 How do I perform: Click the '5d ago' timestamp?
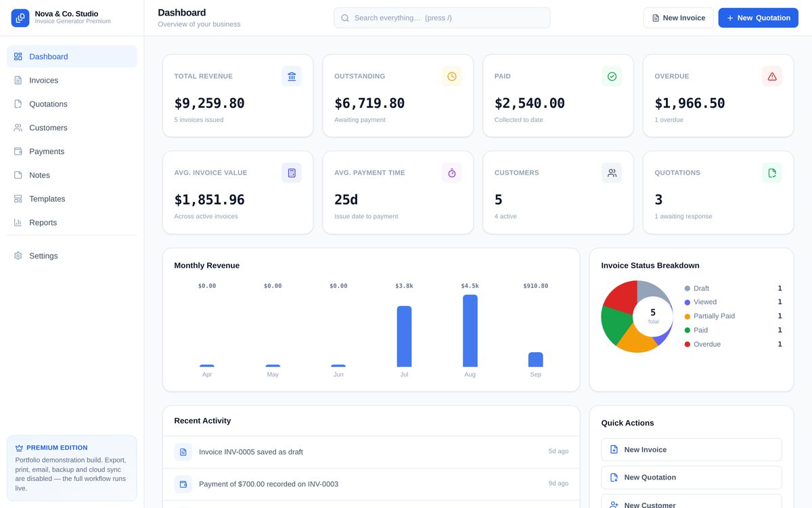coord(558,452)
